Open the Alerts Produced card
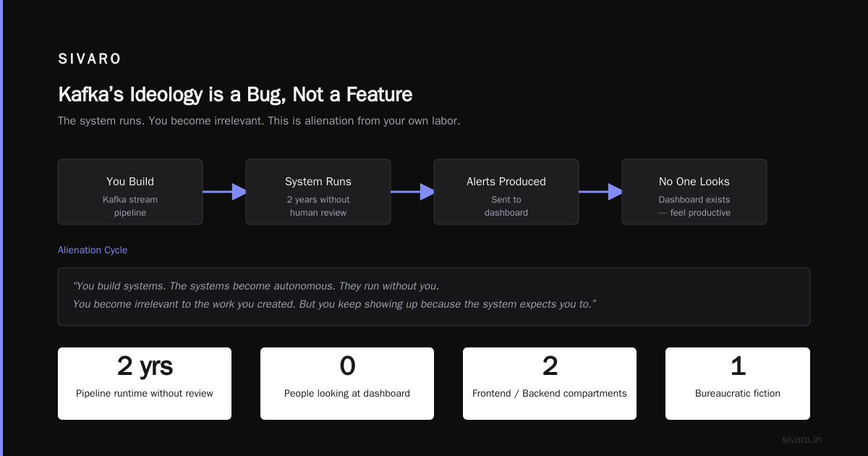The width and height of the screenshot is (868, 456). [x=506, y=192]
